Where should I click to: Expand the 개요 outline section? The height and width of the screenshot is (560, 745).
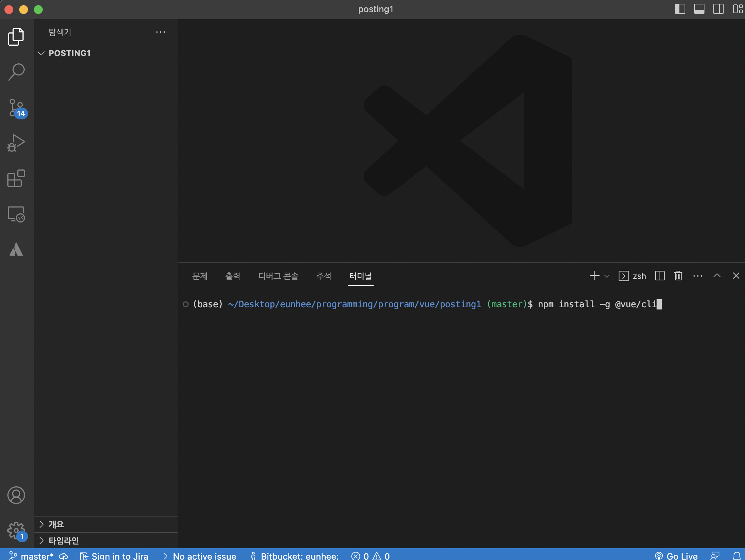point(56,524)
